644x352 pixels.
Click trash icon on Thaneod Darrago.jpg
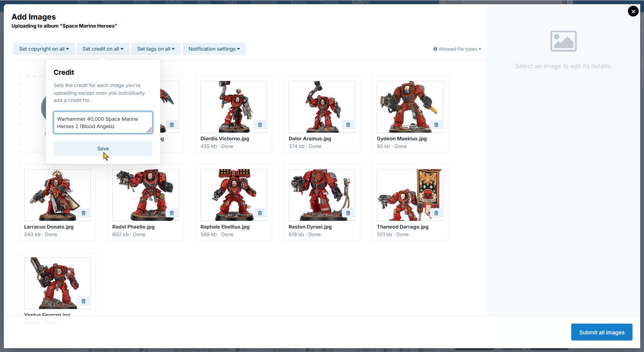[436, 213]
